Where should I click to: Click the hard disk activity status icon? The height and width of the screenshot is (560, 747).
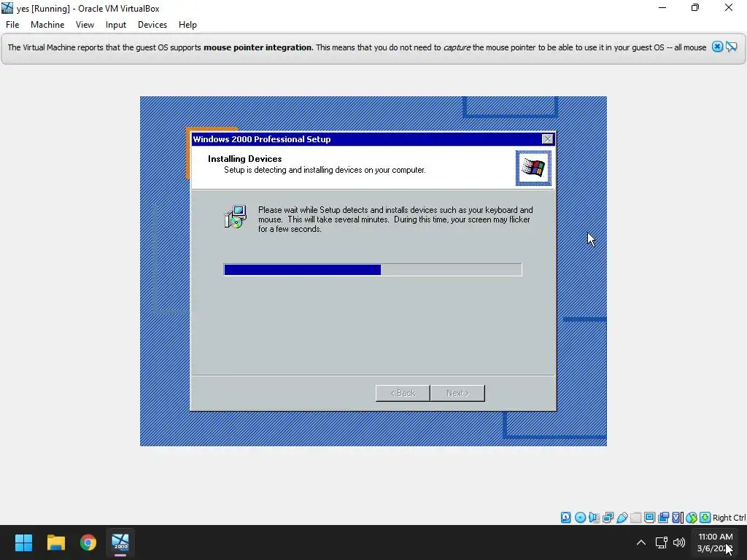click(x=565, y=518)
